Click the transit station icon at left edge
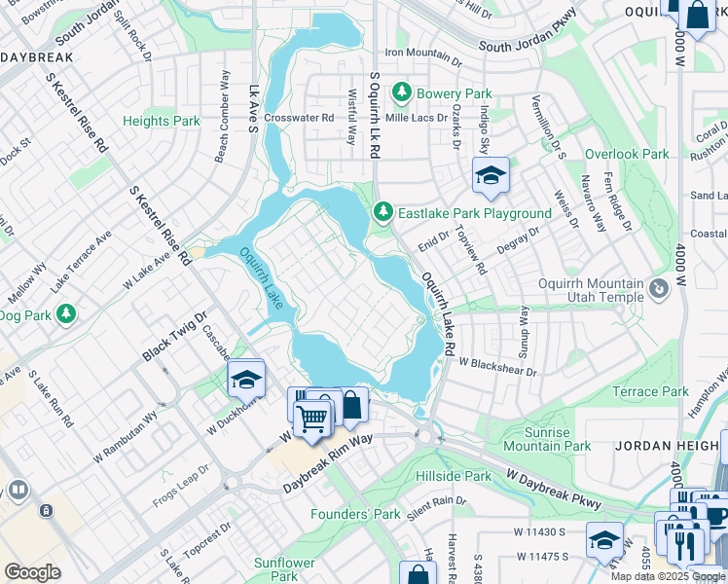Screen dimensions: 728x584 (x=46, y=511)
